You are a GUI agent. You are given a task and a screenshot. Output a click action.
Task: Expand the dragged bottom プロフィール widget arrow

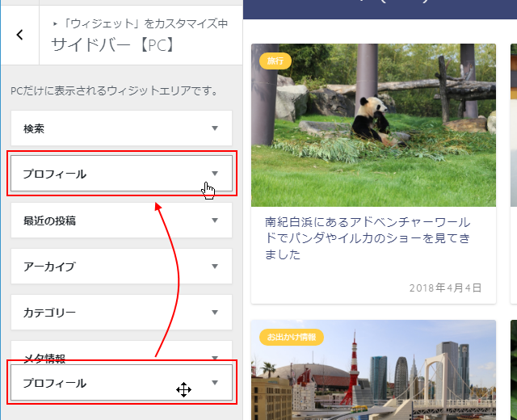tap(215, 382)
